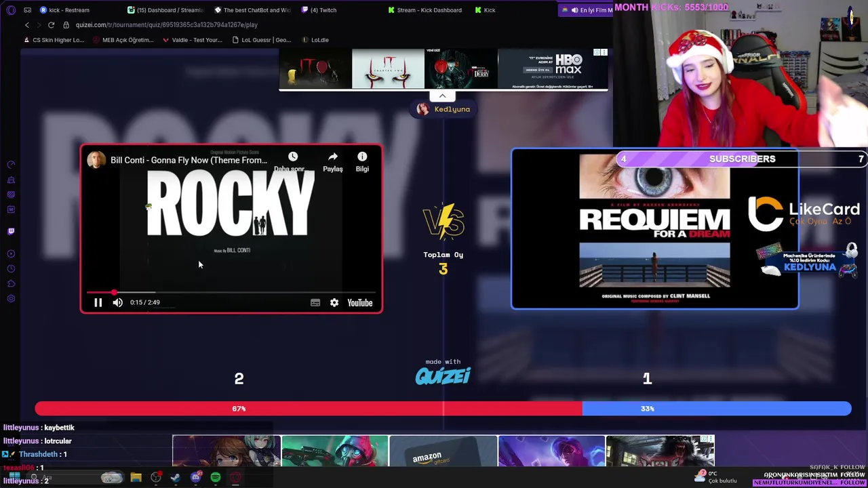Open Player icon in sidebar

tap(11, 253)
